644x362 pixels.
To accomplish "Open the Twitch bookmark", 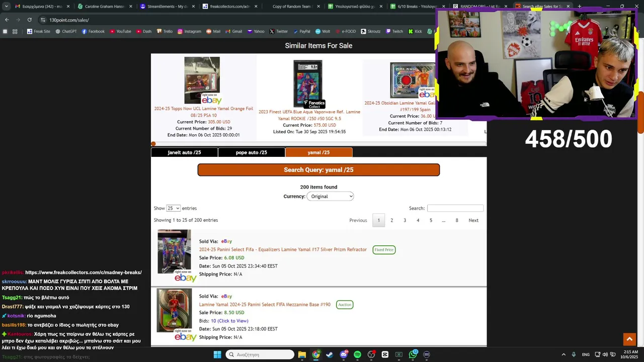I will [394, 31].
